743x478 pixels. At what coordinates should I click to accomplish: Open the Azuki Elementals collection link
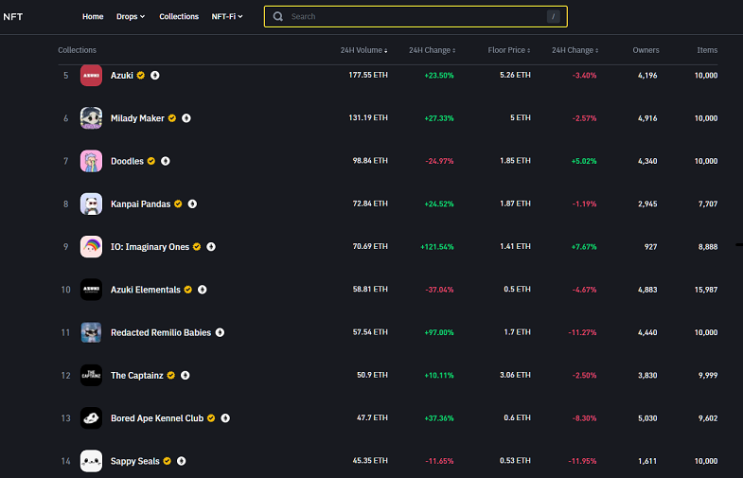click(x=145, y=289)
